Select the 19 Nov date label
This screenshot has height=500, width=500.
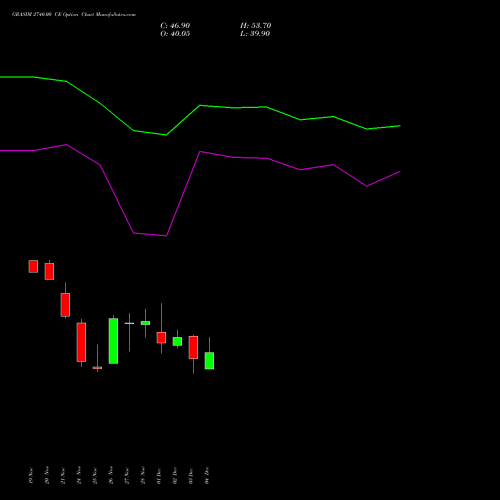tap(31, 476)
